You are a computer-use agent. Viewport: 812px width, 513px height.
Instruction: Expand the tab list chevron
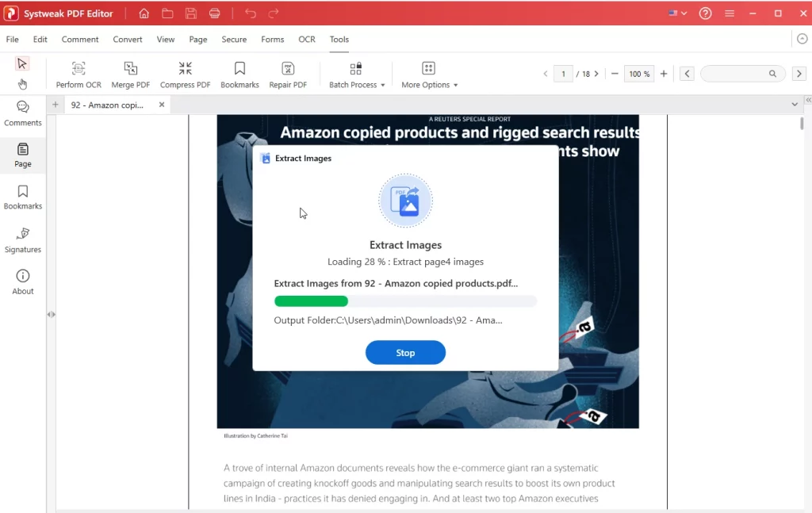click(x=795, y=105)
